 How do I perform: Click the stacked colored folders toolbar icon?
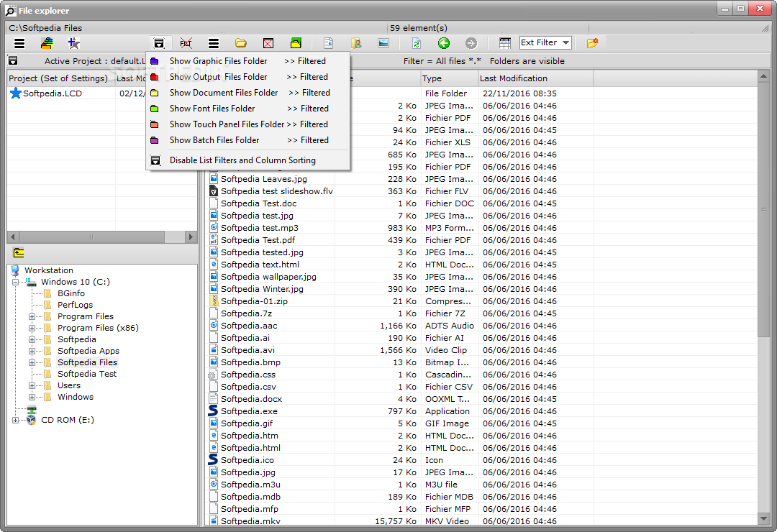point(47,43)
